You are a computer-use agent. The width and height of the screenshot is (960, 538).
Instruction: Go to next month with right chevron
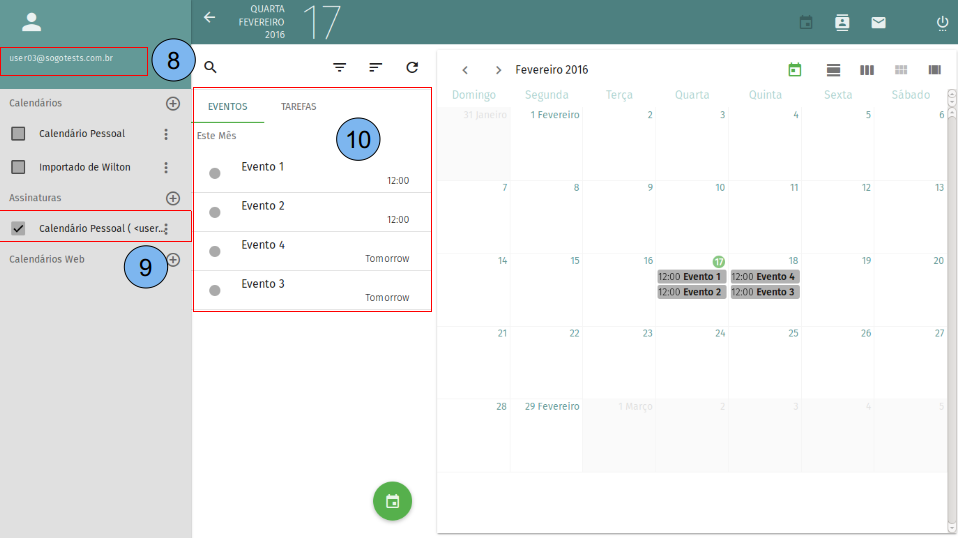coord(498,70)
